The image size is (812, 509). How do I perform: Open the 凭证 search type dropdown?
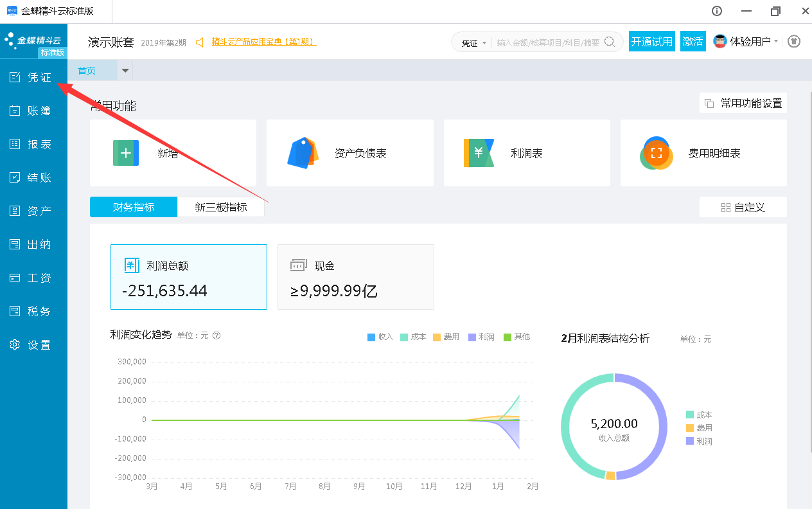[473, 41]
